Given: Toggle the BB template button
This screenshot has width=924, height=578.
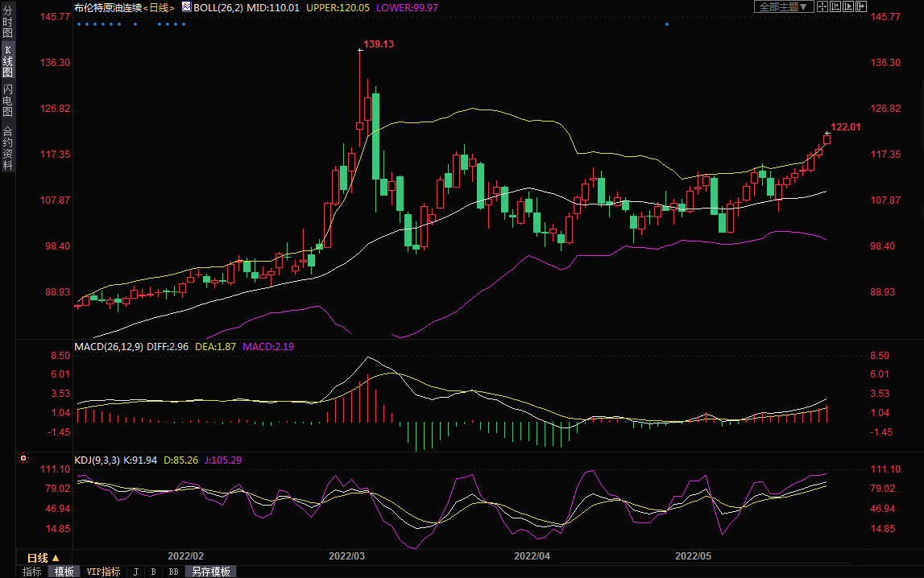Looking at the screenshot, I should (x=173, y=572).
